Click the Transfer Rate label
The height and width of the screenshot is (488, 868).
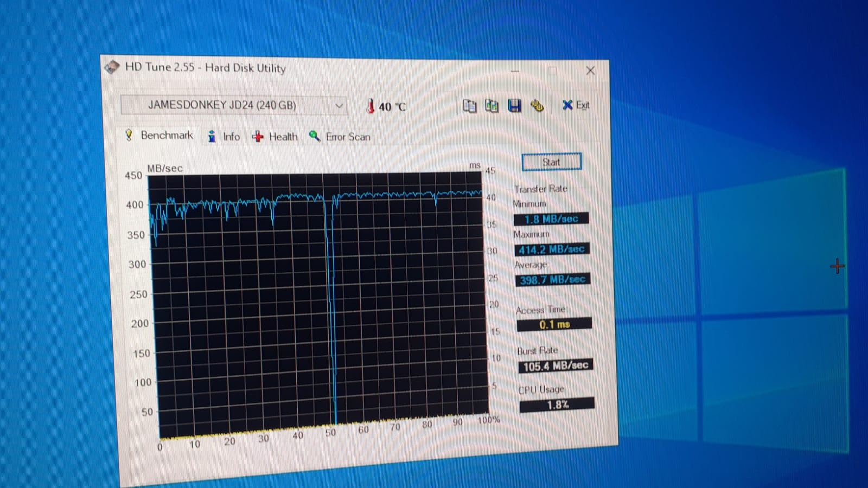(x=541, y=189)
